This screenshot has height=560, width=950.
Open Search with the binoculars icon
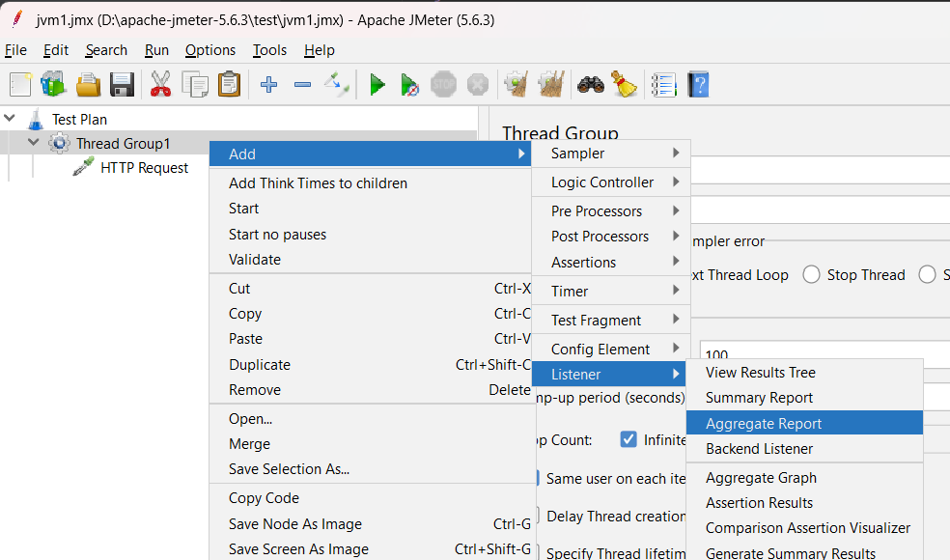[591, 85]
